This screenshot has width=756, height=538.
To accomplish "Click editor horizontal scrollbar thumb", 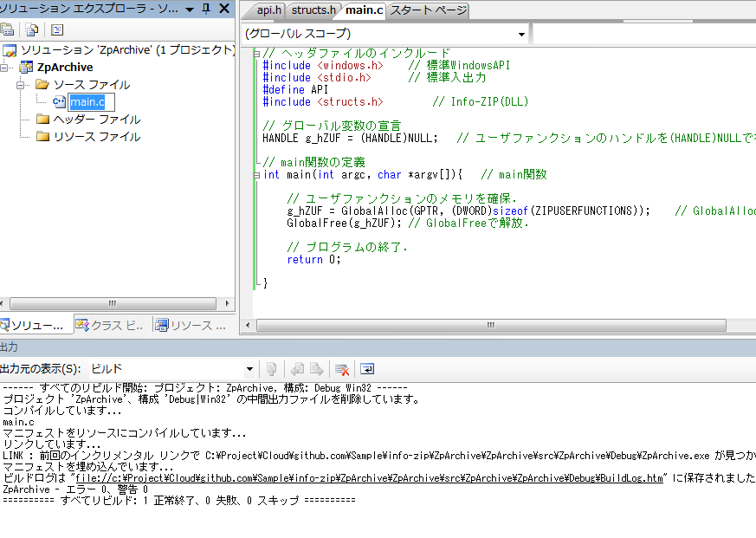I will coord(491,325).
